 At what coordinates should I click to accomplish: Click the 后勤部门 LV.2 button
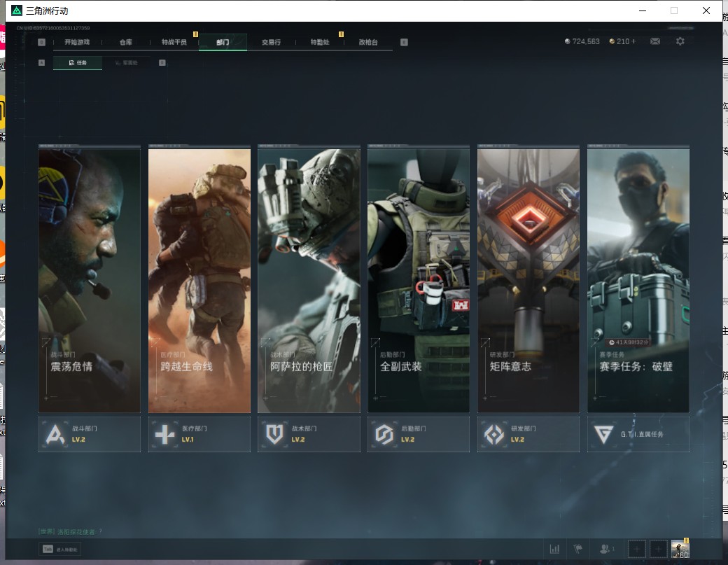419,435
